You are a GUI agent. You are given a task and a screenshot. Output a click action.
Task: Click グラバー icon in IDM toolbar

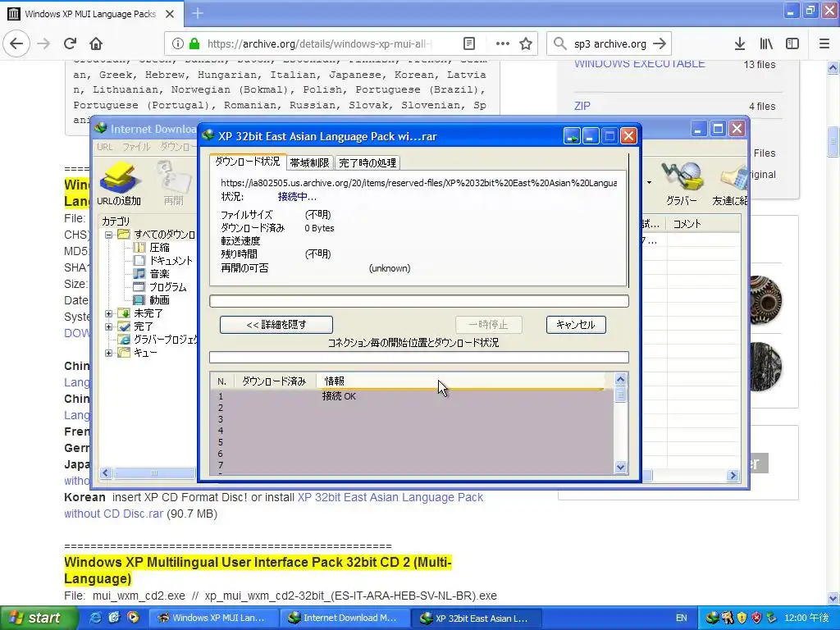pyautogui.click(x=682, y=184)
